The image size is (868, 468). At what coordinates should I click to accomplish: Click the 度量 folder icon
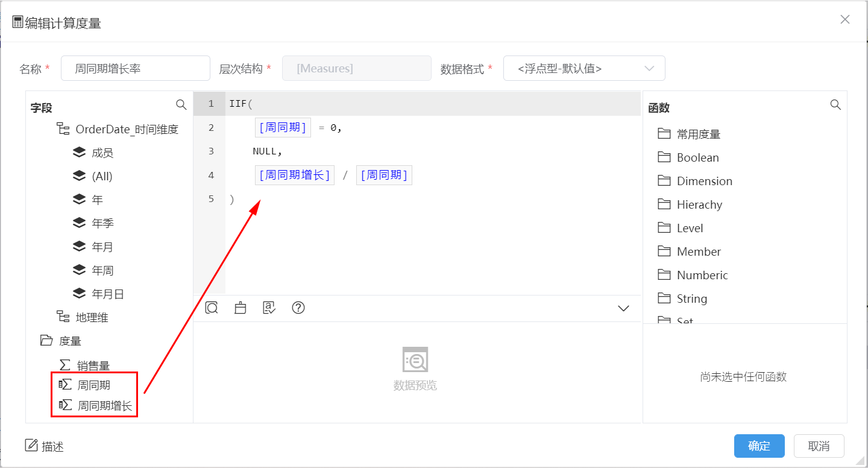(x=46, y=341)
